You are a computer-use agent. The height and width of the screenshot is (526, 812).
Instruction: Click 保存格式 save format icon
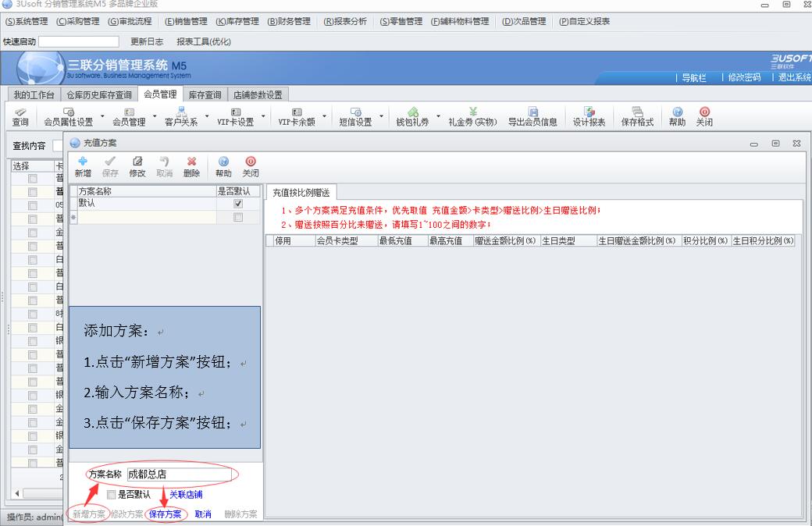pyautogui.click(x=637, y=117)
